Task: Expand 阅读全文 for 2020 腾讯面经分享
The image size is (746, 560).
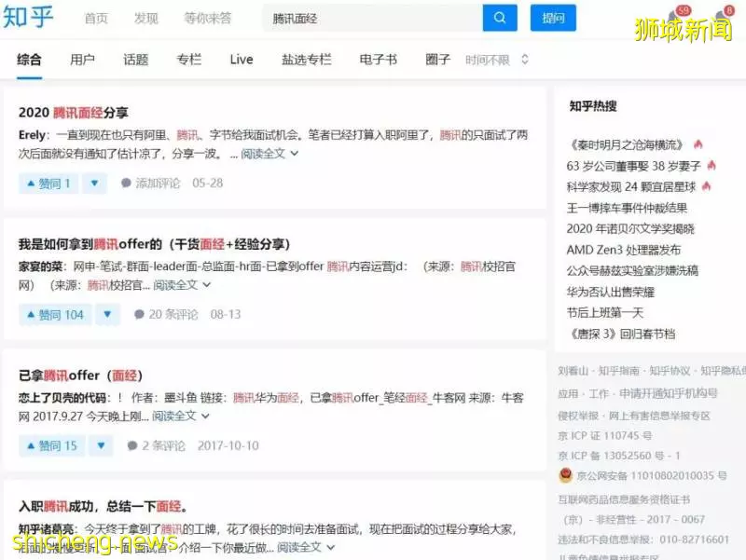Action: 269,154
